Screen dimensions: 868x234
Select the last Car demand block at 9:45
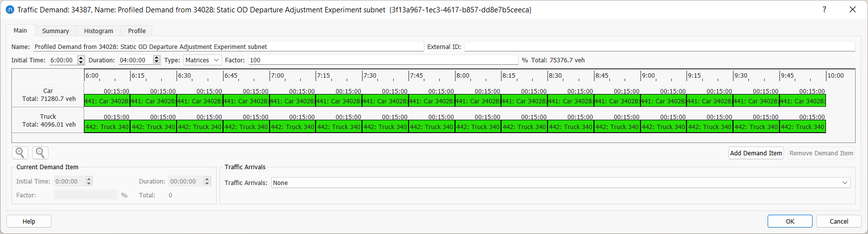click(802, 101)
